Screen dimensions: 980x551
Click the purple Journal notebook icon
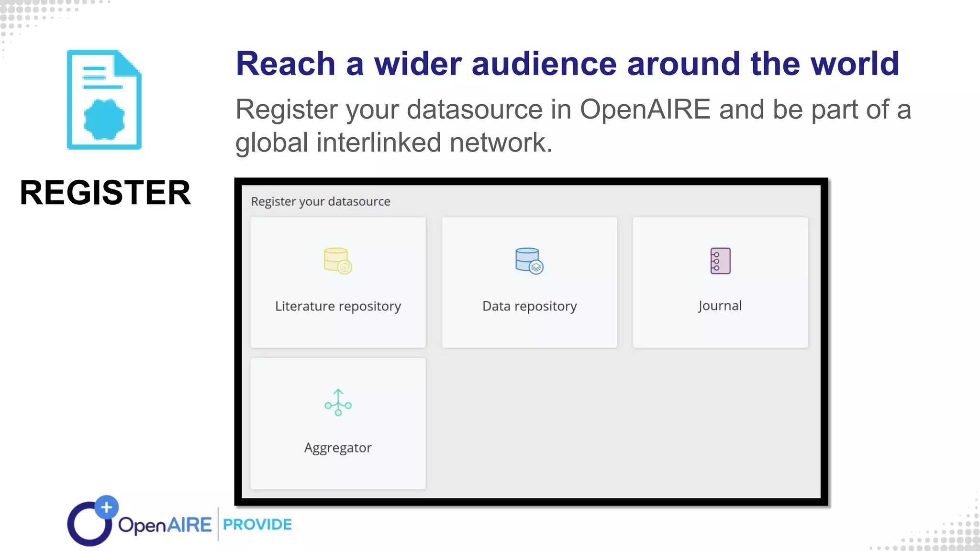pyautogui.click(x=720, y=261)
